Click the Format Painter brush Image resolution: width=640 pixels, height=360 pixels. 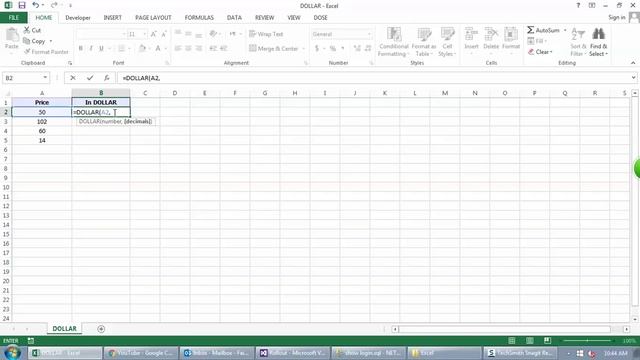point(27,52)
